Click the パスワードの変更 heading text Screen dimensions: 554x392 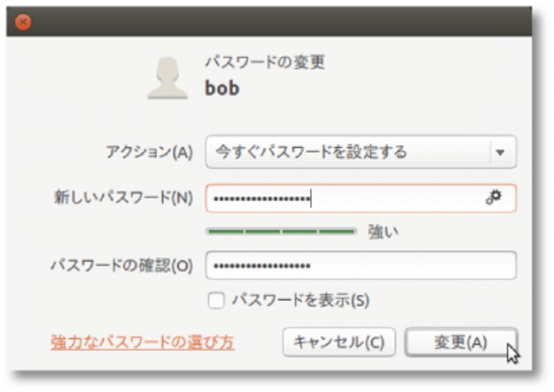point(265,62)
